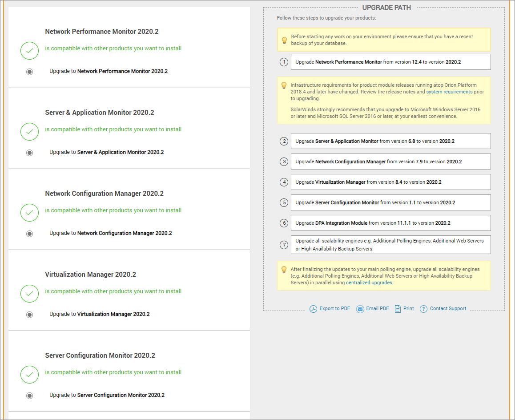The width and height of the screenshot is (515, 420).
Task: Click lightbulb icon in scalability engines notice
Action: [284, 270]
